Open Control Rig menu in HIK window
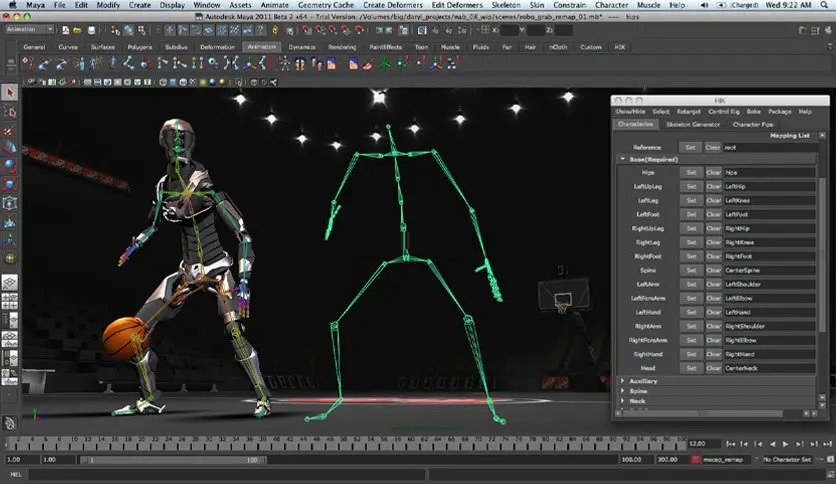836x484 pixels. pos(724,111)
